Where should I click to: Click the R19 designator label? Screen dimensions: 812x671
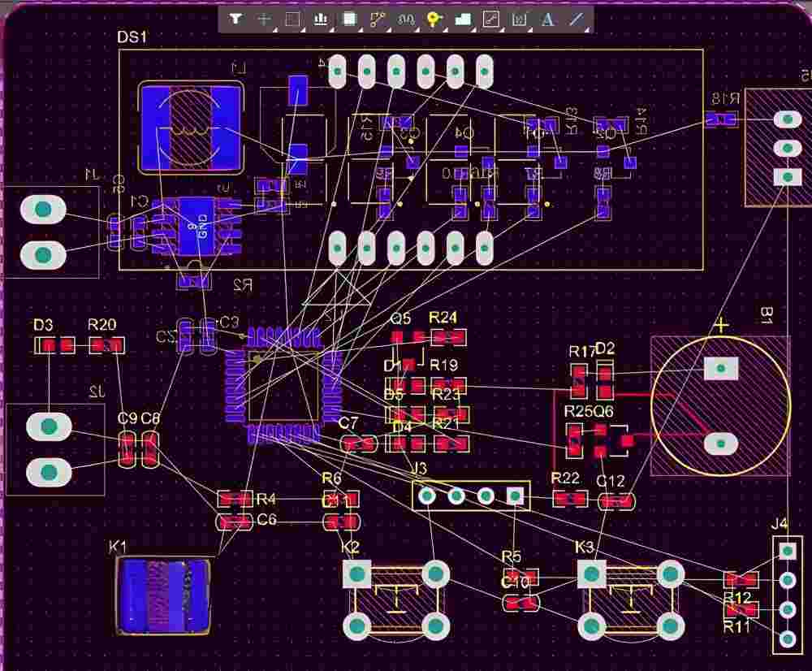[444, 365]
